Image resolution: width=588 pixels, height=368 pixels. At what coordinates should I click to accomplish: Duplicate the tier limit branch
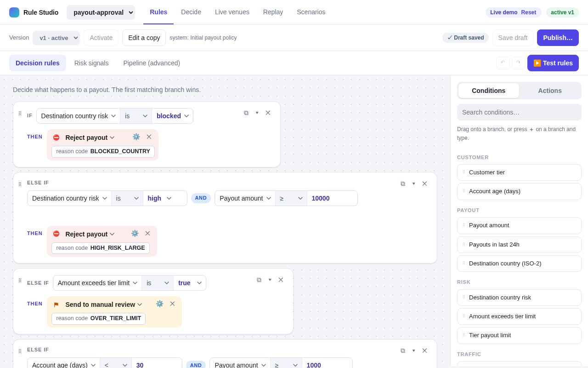pos(259,280)
